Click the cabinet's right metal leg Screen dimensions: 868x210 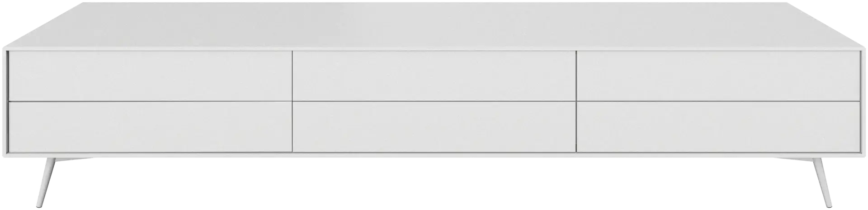(x=821, y=182)
